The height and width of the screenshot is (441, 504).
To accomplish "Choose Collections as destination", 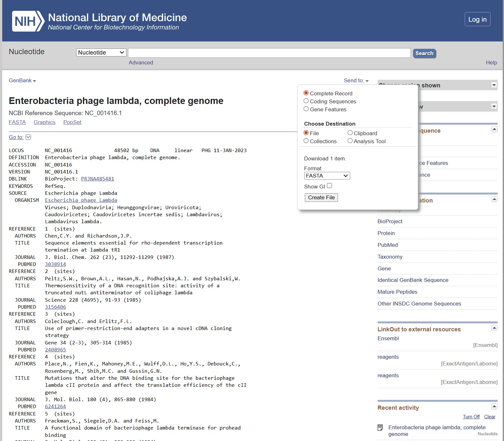I will (306, 141).
